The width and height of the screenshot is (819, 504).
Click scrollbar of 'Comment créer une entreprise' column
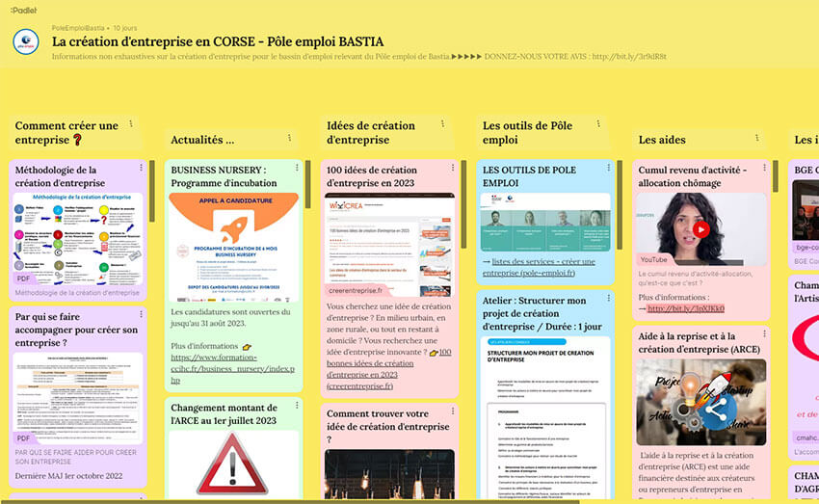click(x=152, y=191)
